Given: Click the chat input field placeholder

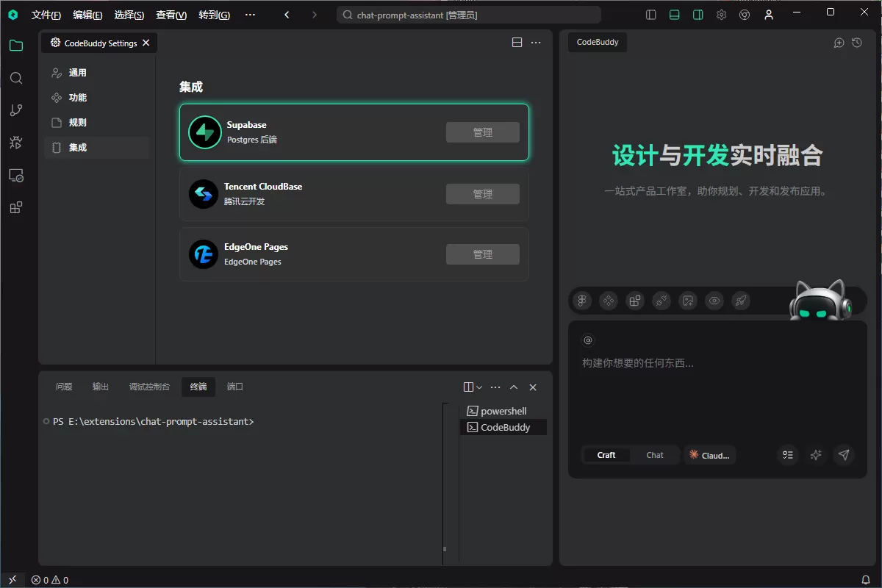Looking at the screenshot, I should point(638,363).
